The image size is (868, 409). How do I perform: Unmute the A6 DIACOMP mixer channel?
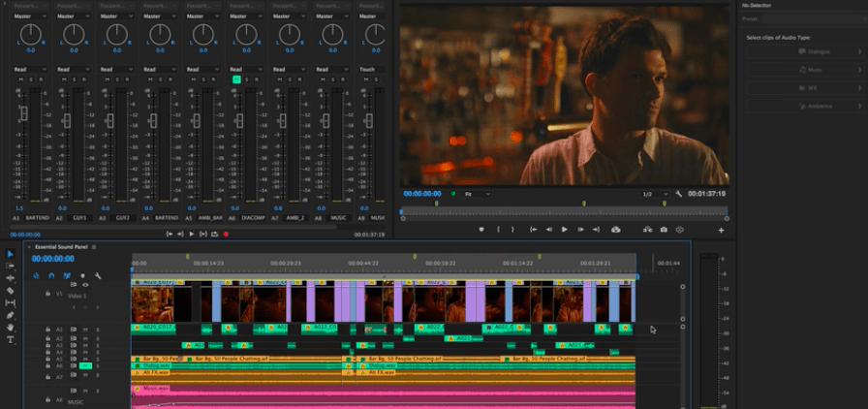(x=236, y=79)
